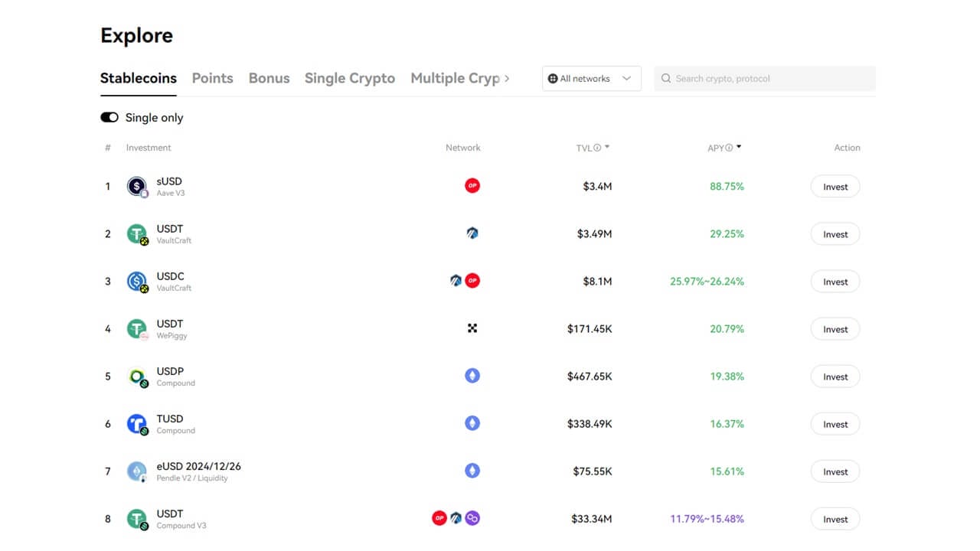Click the APY info icon
This screenshot has height=551, width=980.
tap(729, 148)
